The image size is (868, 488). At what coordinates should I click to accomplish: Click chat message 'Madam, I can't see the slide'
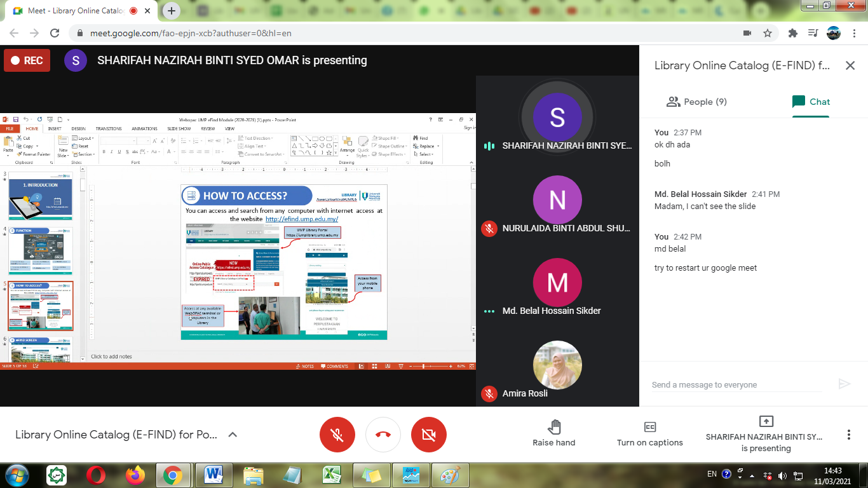(x=705, y=206)
